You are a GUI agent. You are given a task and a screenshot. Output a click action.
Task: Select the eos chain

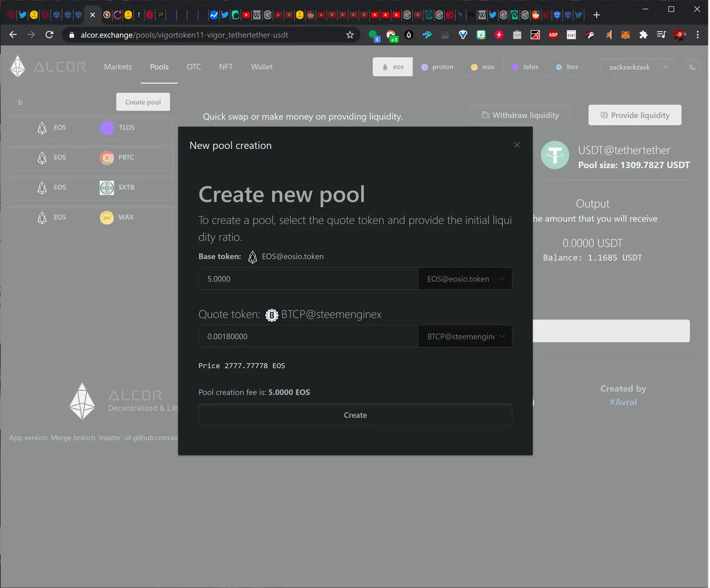(393, 67)
